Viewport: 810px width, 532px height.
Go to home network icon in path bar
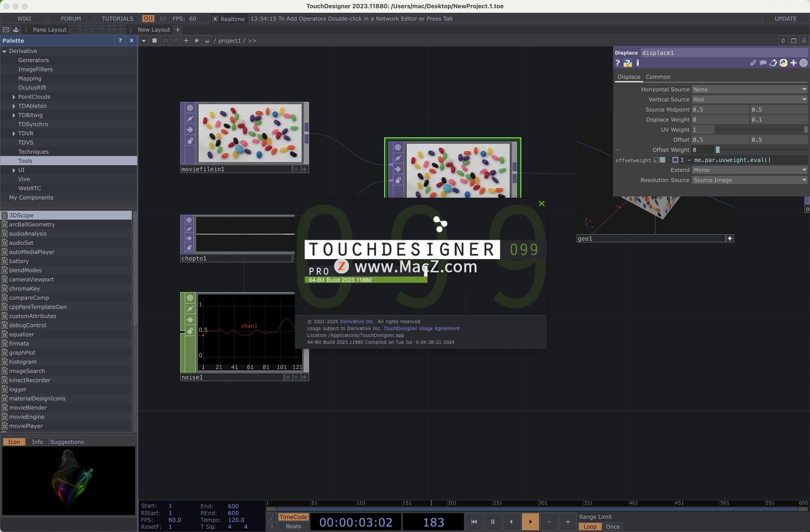click(x=207, y=41)
